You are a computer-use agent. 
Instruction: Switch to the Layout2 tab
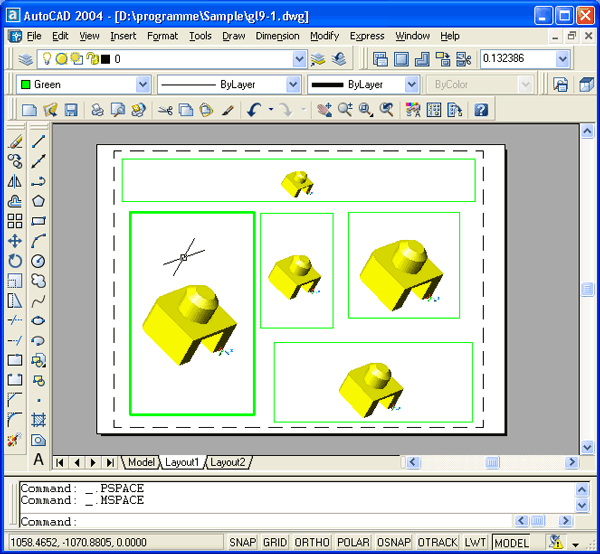[x=227, y=462]
